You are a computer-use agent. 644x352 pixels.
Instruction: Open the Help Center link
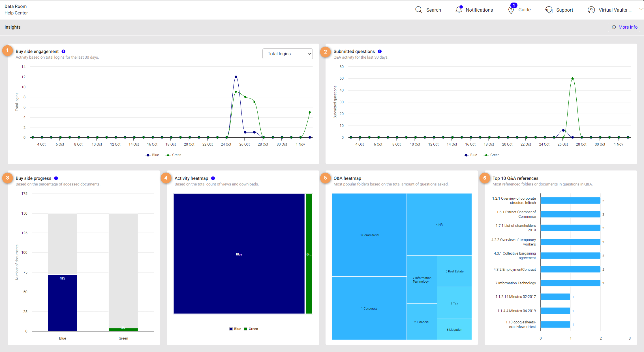[x=16, y=13]
